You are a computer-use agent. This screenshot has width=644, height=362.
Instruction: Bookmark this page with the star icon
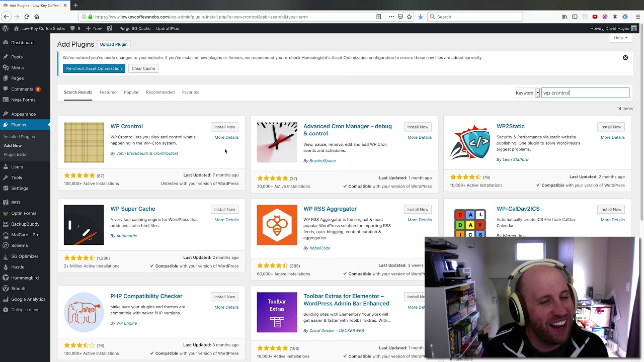click(x=410, y=17)
